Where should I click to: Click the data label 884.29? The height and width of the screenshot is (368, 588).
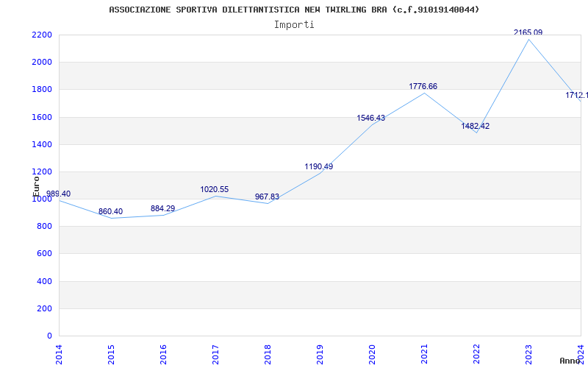162,208
